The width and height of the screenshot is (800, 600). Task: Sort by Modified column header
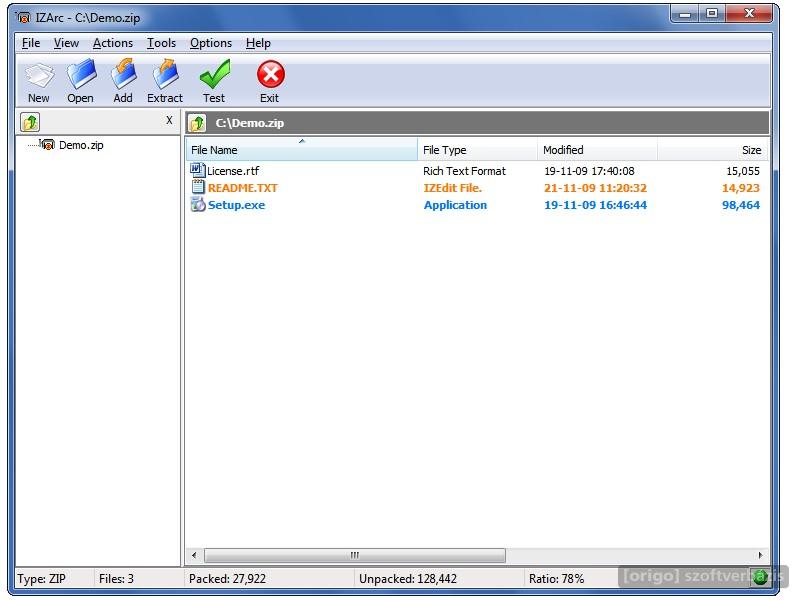pos(597,149)
